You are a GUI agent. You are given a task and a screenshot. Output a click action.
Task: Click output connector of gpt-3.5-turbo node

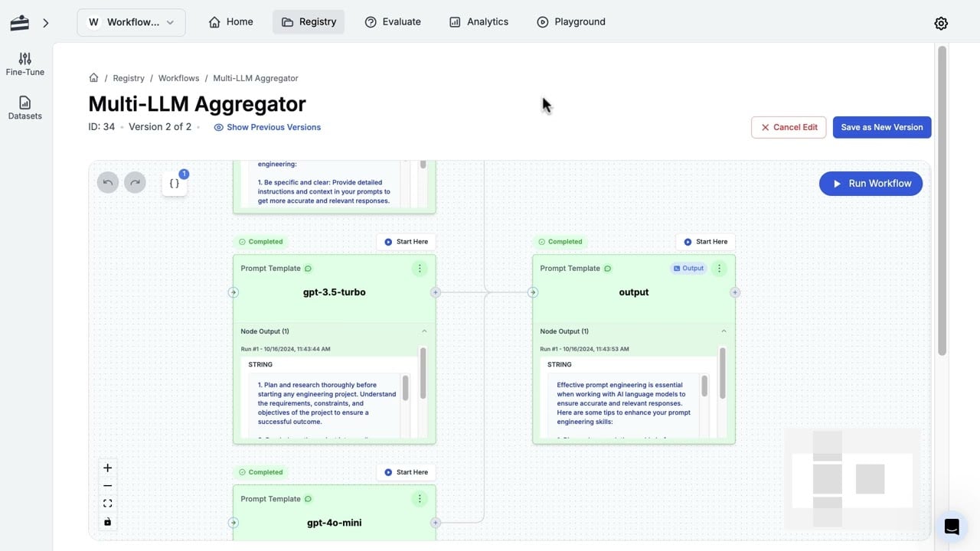tap(436, 292)
